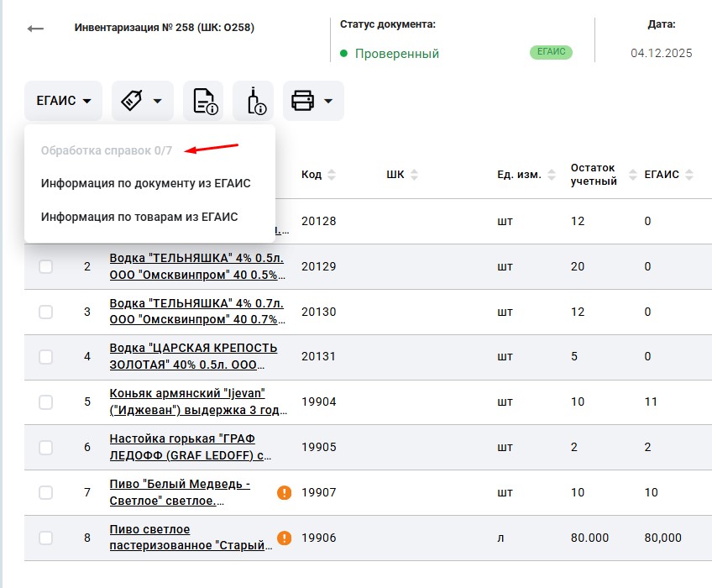Click the back arrow icon
This screenshot has width=712, height=588.
[x=35, y=29]
